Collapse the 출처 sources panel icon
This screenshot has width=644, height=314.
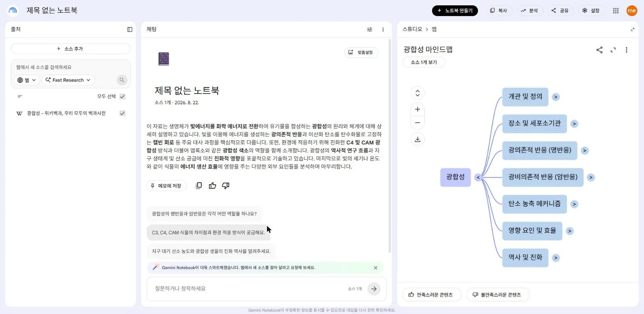point(130,30)
